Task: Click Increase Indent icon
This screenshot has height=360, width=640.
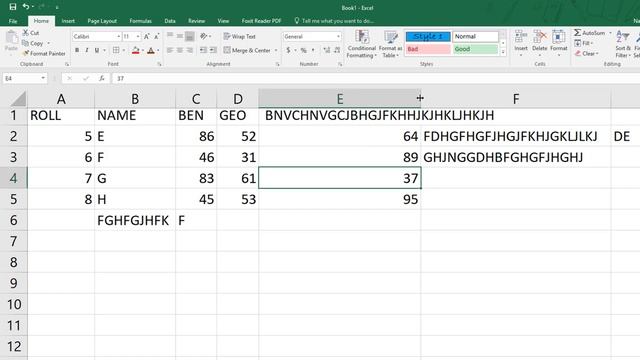Action: (x=213, y=50)
